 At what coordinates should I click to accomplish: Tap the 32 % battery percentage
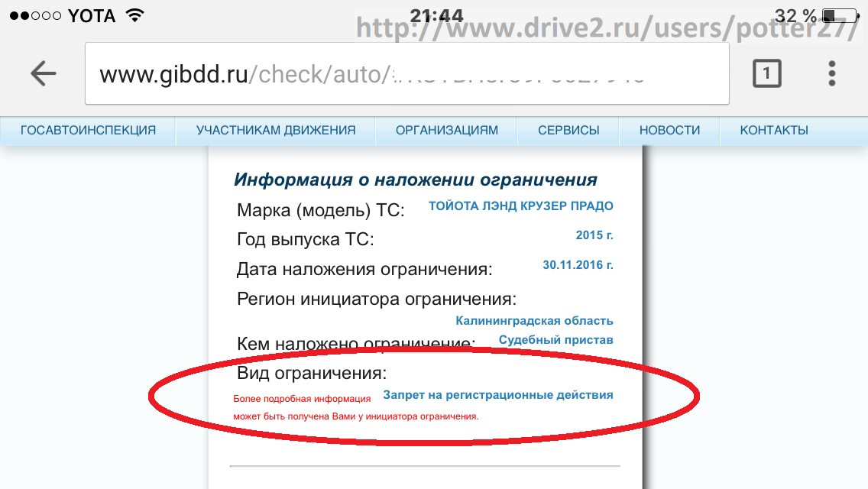pyautogui.click(x=795, y=15)
